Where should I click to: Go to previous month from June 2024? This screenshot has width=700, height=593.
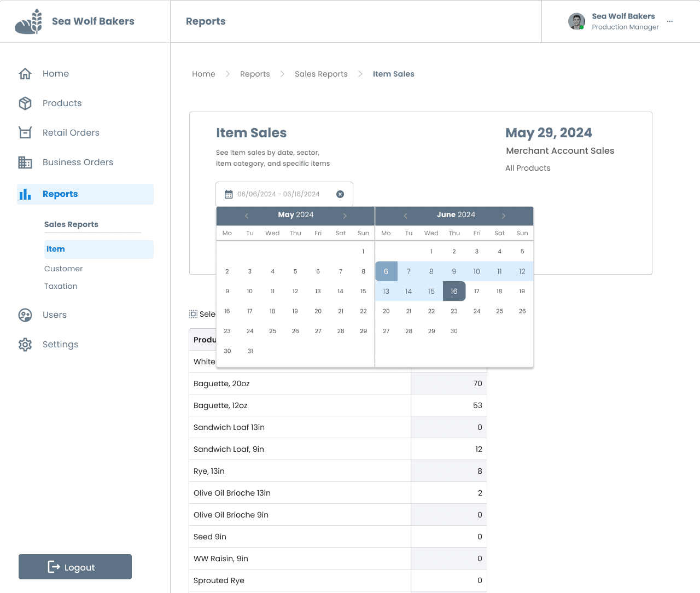pyautogui.click(x=405, y=216)
